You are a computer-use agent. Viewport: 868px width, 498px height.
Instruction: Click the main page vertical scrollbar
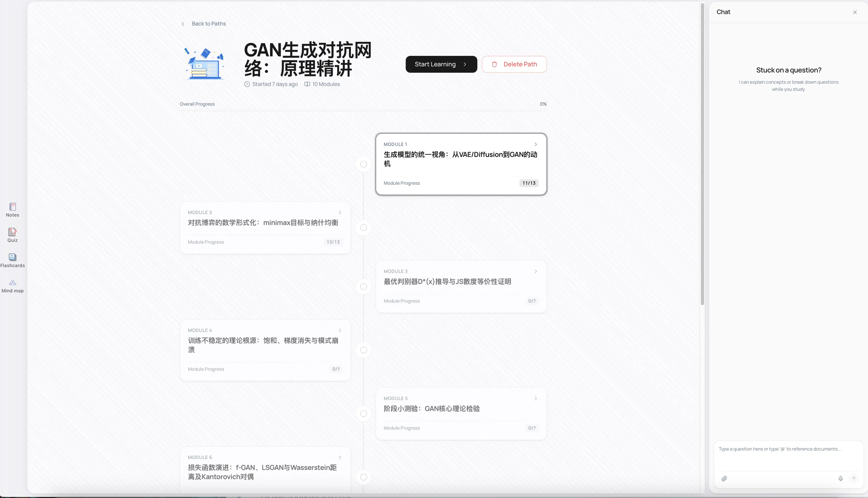coord(702,154)
